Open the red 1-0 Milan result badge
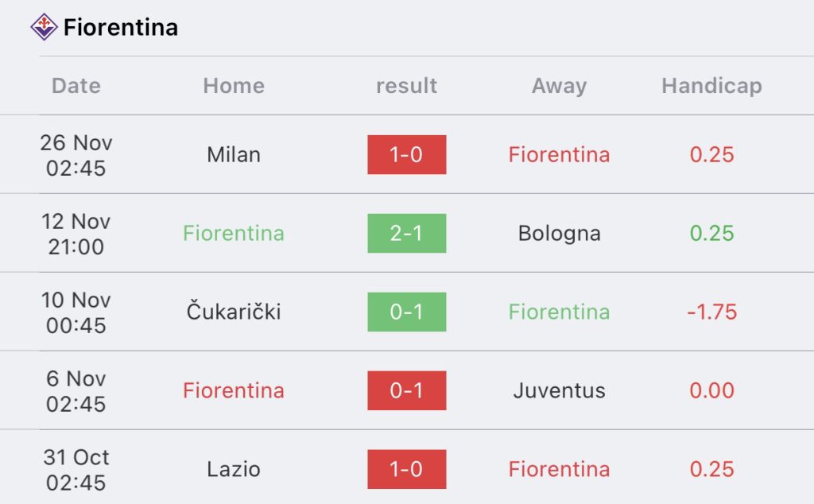The height and width of the screenshot is (504, 814). point(406,155)
